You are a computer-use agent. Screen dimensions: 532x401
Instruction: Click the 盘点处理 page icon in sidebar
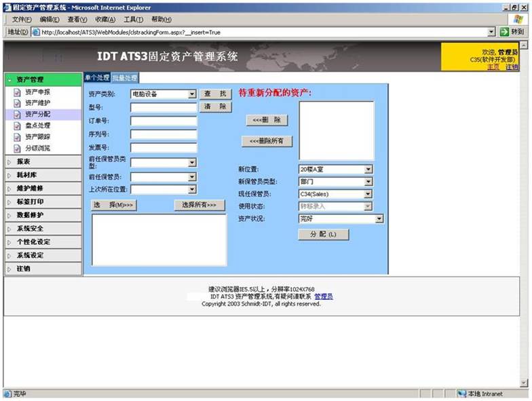pyautogui.click(x=18, y=126)
